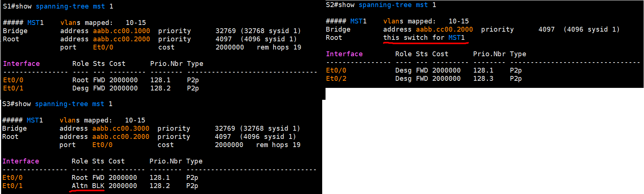Click the underlined Altn BLK role on S3
644x194 pixels.
click(88, 186)
